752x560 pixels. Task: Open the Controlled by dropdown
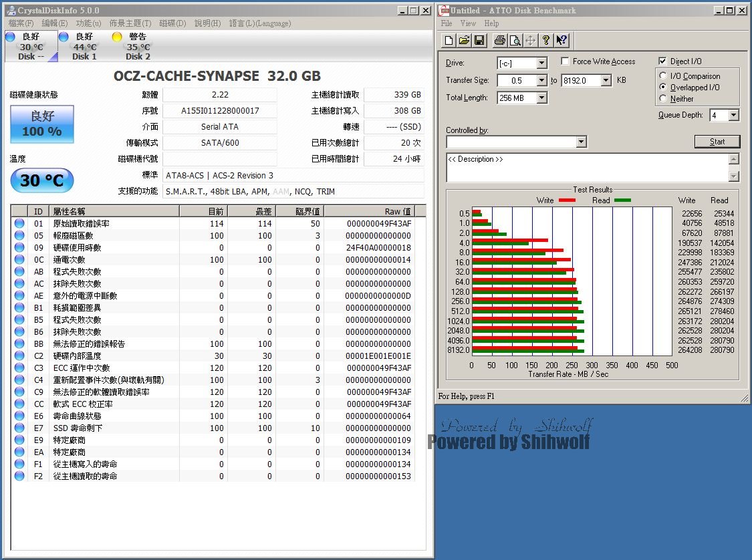[x=582, y=142]
